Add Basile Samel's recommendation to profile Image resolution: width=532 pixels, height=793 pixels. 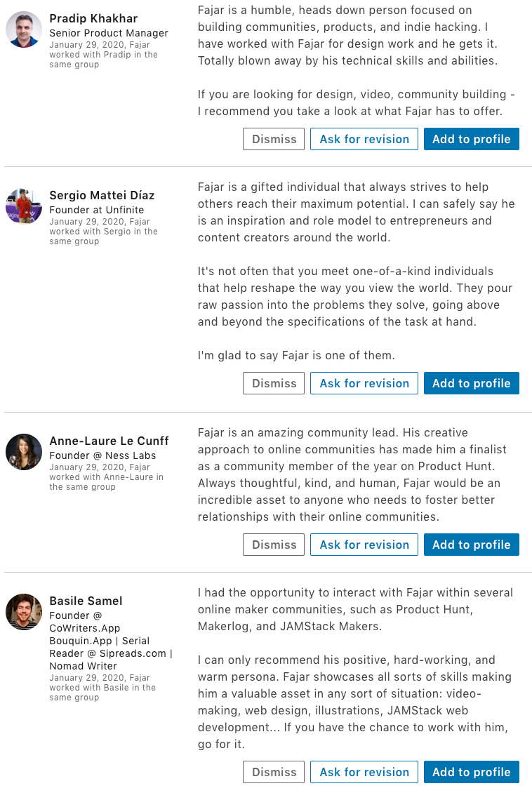[x=472, y=772]
